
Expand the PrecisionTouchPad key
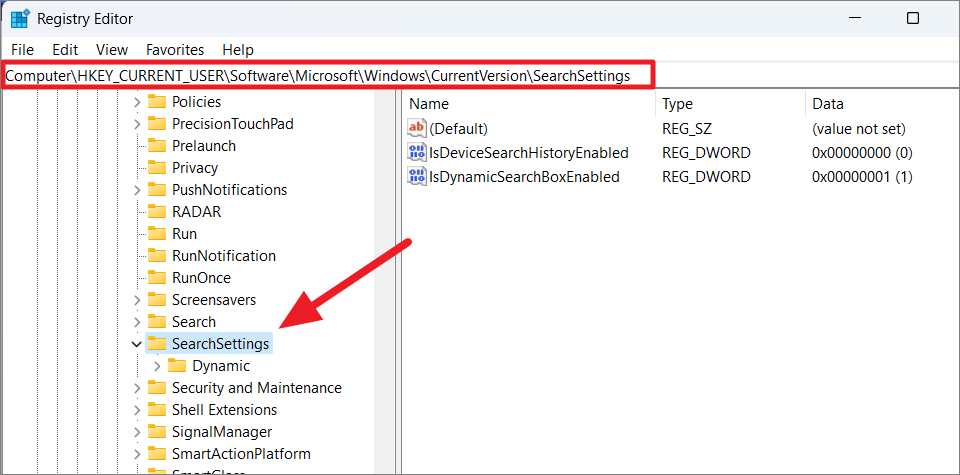[137, 124]
